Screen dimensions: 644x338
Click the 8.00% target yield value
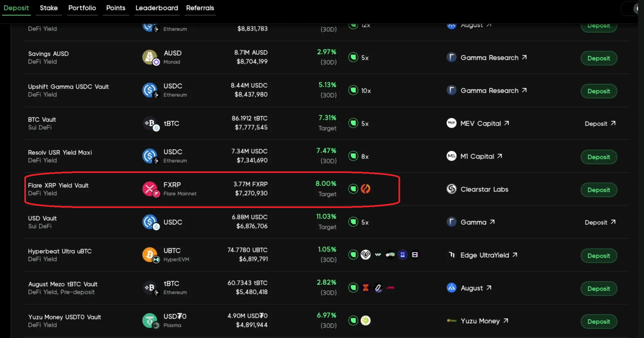326,184
